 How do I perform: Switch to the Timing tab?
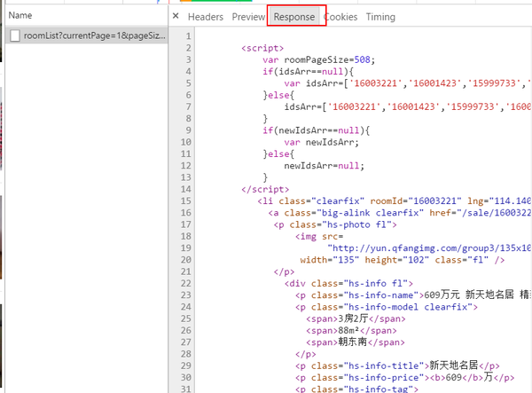380,17
